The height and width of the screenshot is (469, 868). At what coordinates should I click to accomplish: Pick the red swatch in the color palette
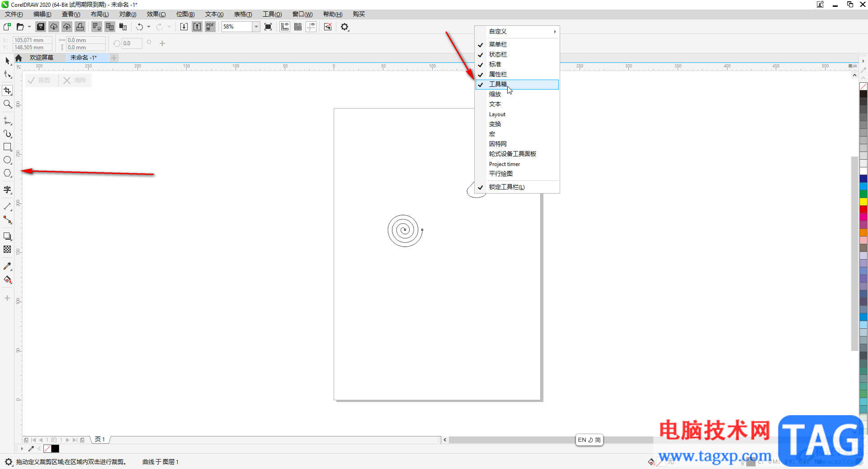pos(863,209)
